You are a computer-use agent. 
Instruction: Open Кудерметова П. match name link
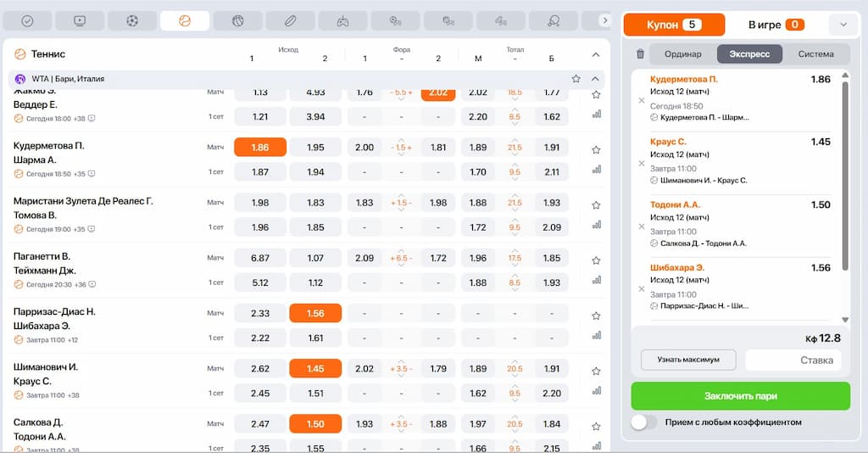click(x=48, y=146)
